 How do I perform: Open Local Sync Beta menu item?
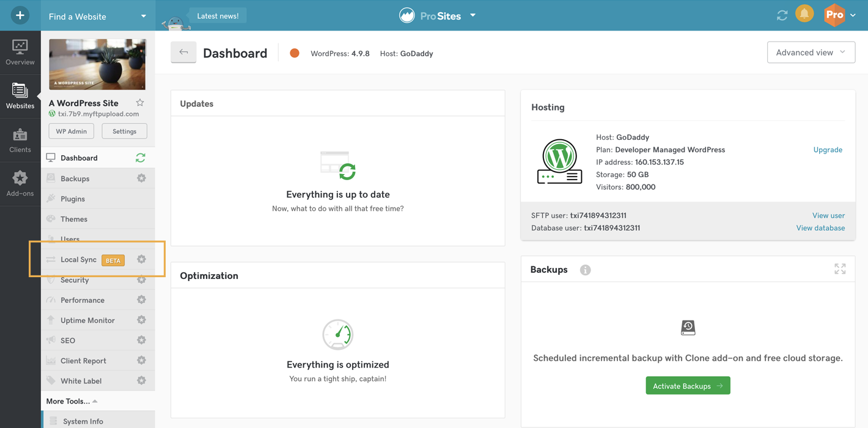pos(79,259)
